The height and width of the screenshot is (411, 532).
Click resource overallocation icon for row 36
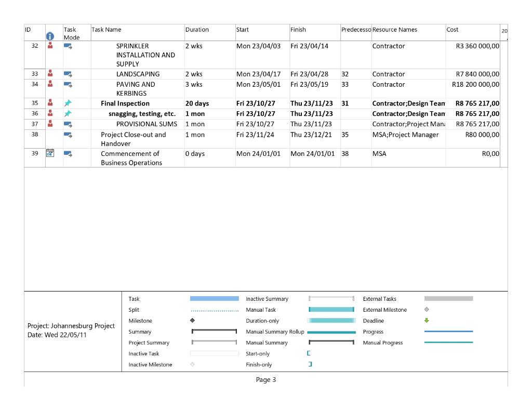tap(50, 113)
